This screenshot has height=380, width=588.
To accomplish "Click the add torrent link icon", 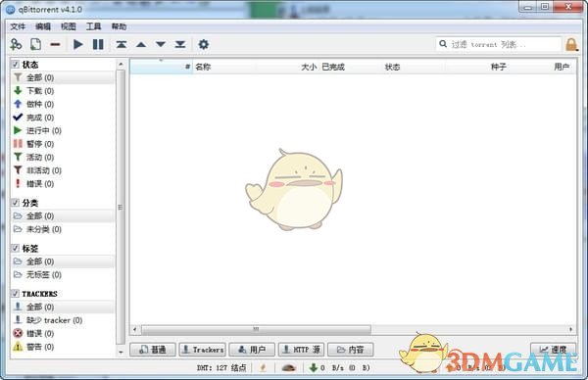I will 16,45.
